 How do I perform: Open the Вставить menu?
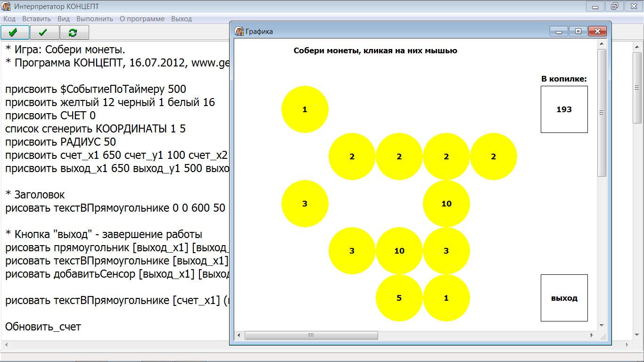[x=36, y=19]
